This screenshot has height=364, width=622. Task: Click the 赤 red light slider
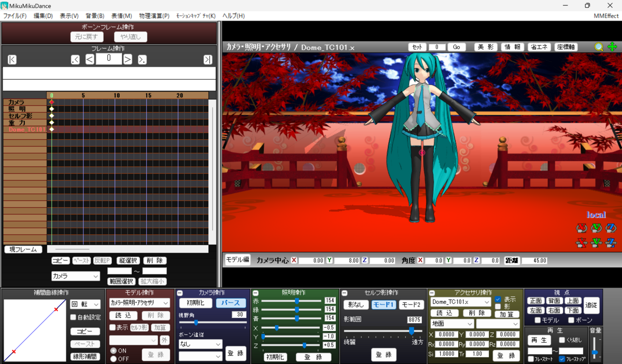click(x=291, y=300)
